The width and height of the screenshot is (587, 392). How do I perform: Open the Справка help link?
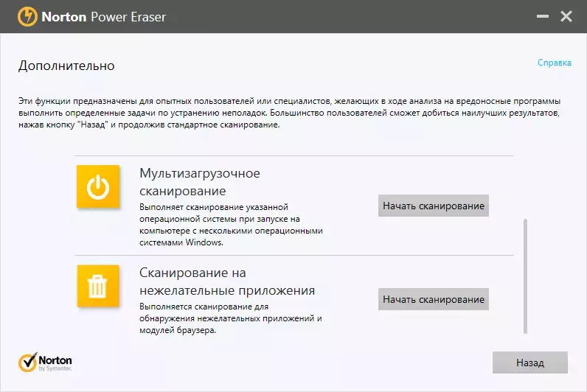pyautogui.click(x=555, y=63)
